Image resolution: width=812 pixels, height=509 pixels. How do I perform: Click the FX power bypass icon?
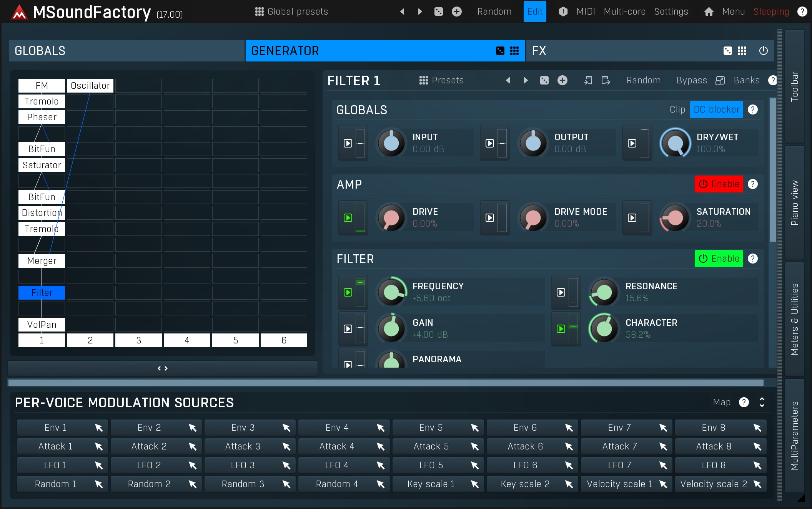pos(763,51)
